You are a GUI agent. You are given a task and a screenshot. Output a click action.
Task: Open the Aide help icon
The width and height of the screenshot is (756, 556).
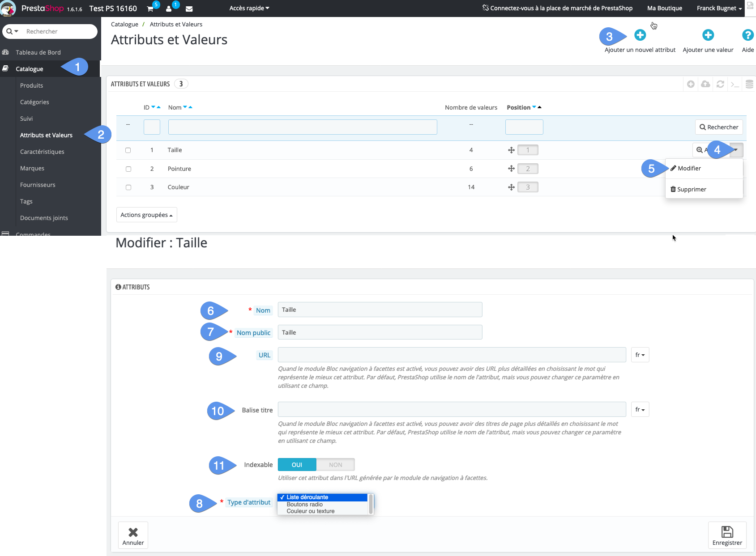click(x=748, y=35)
